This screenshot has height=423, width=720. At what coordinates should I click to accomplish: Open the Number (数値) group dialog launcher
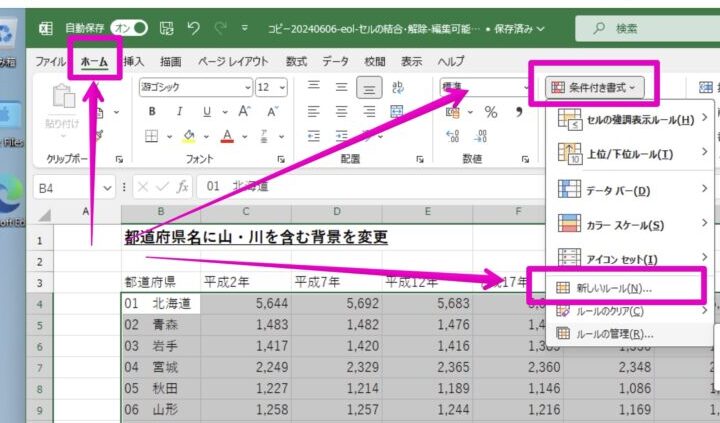pyautogui.click(x=525, y=159)
